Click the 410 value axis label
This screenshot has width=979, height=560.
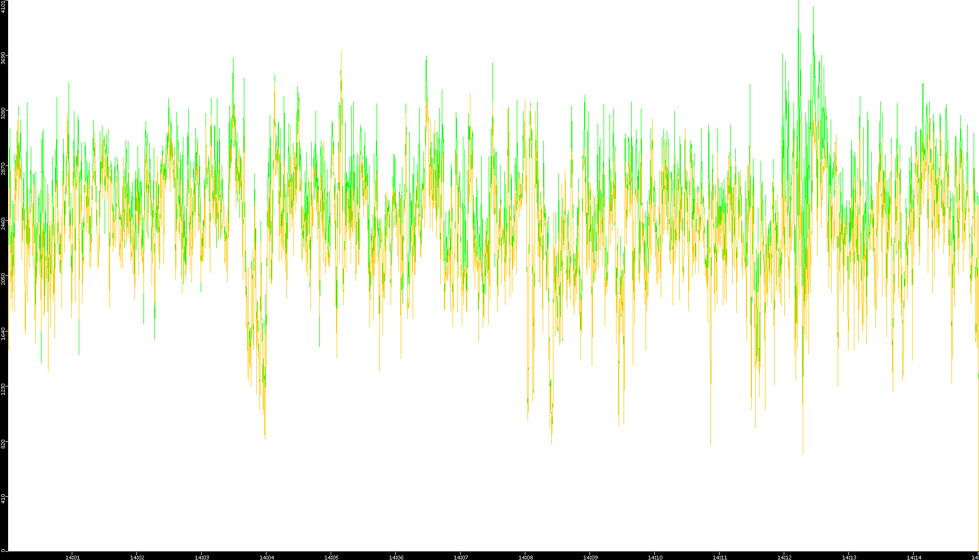pos(3,498)
